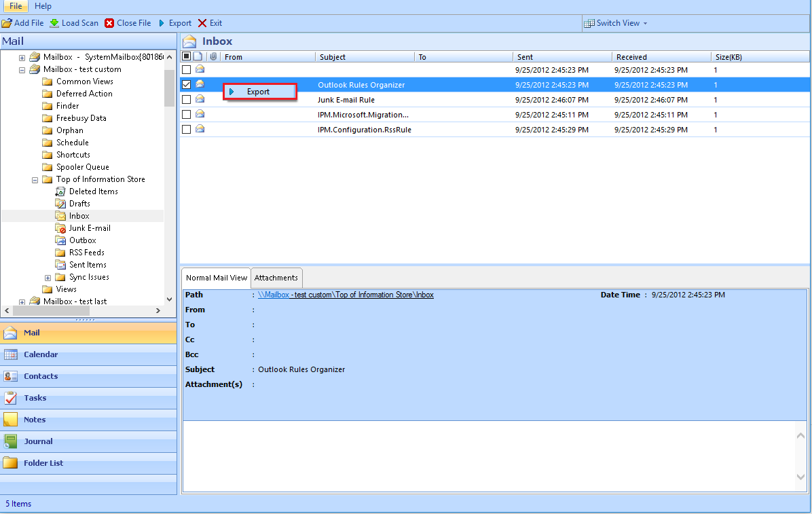Click the attachment paperclip column icon
Image resolution: width=812 pixels, height=514 pixels.
click(213, 56)
